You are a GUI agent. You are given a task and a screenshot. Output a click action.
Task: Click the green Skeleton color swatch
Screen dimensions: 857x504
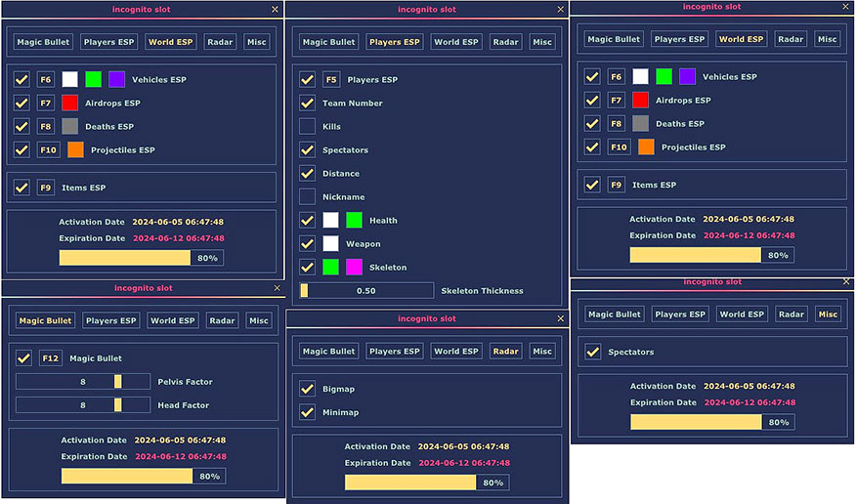331,268
